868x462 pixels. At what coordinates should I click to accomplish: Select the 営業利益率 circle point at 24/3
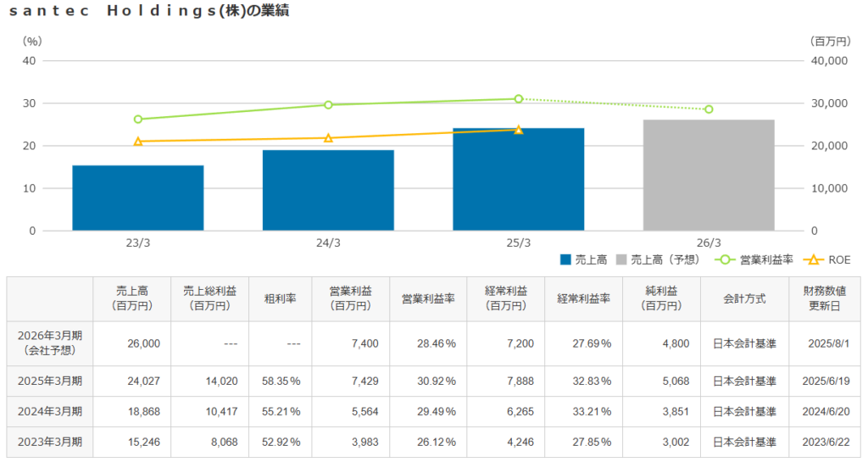click(x=328, y=105)
